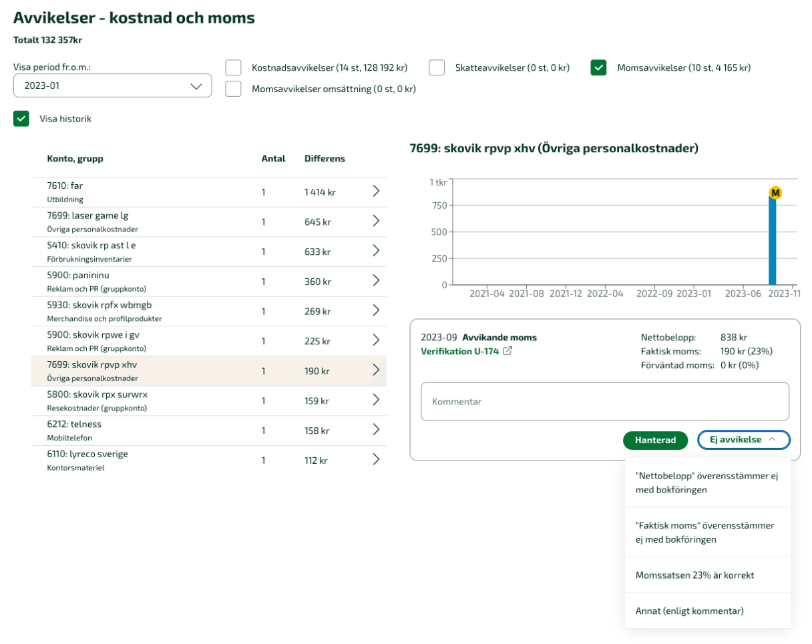The image size is (812, 644).
Task: Click the blue bar in the chart
Action: (x=773, y=241)
